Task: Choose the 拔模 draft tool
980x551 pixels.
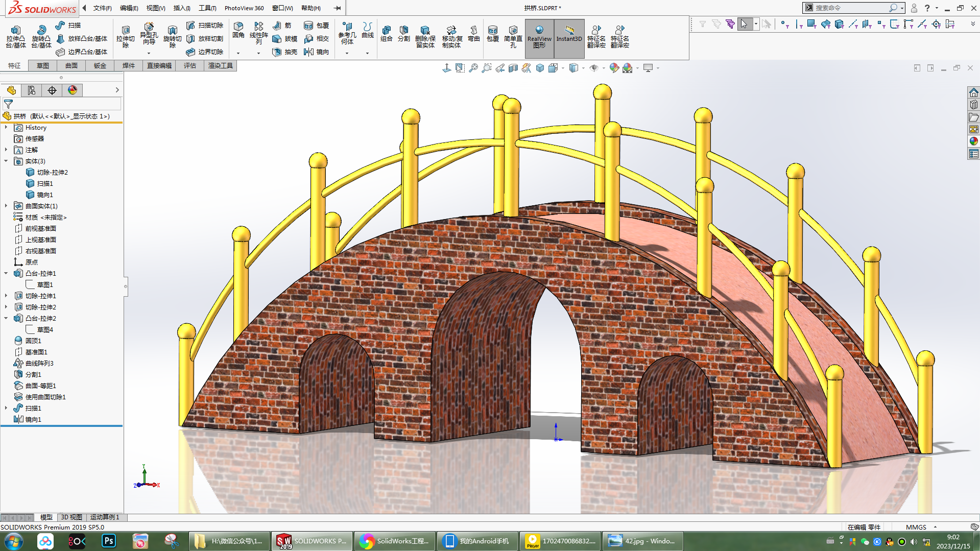Action: click(285, 39)
